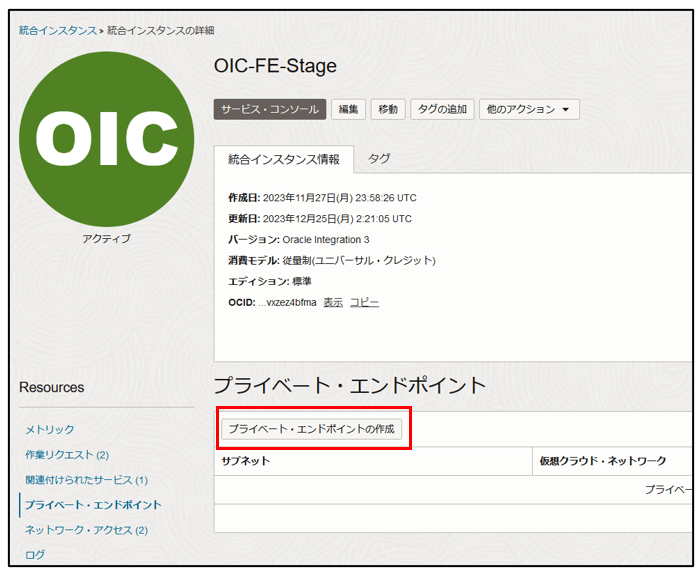Click the 作成日 timestamp value
This screenshot has width=697, height=572.
340,198
